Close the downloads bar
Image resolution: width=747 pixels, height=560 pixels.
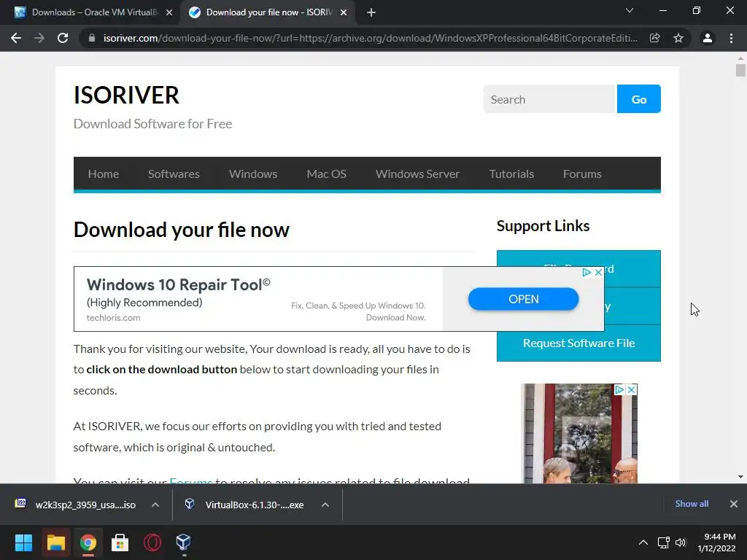[734, 504]
